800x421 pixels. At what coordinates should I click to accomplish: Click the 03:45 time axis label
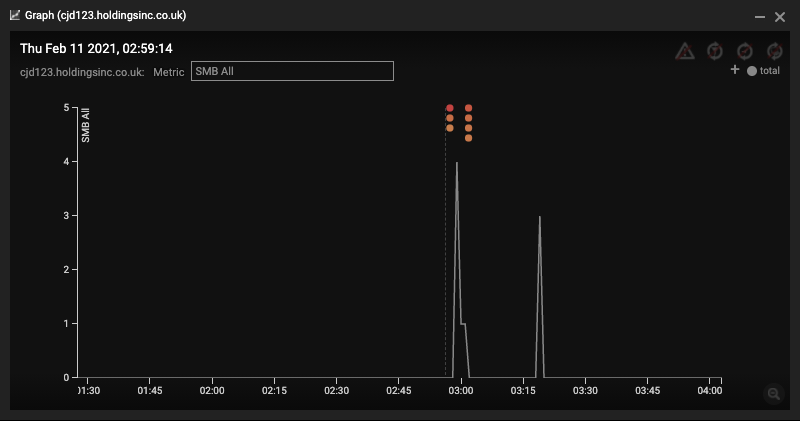(x=647, y=390)
